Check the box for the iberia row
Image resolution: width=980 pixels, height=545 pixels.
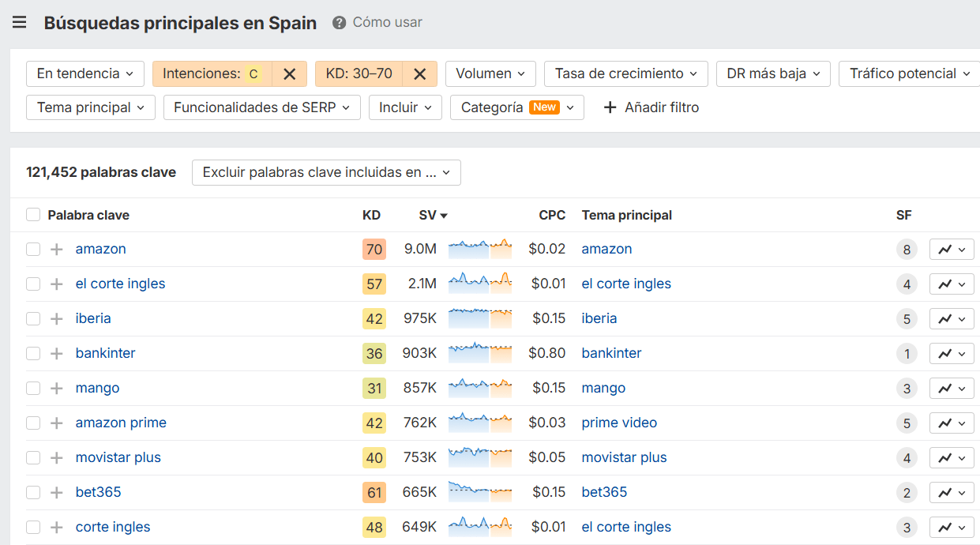click(33, 319)
